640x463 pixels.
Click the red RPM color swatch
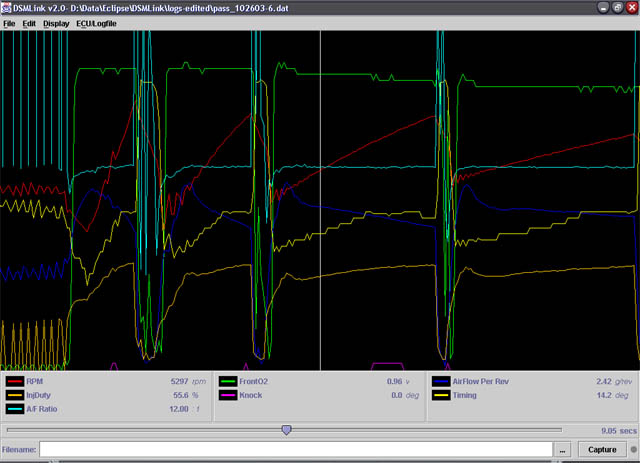pyautogui.click(x=14, y=381)
